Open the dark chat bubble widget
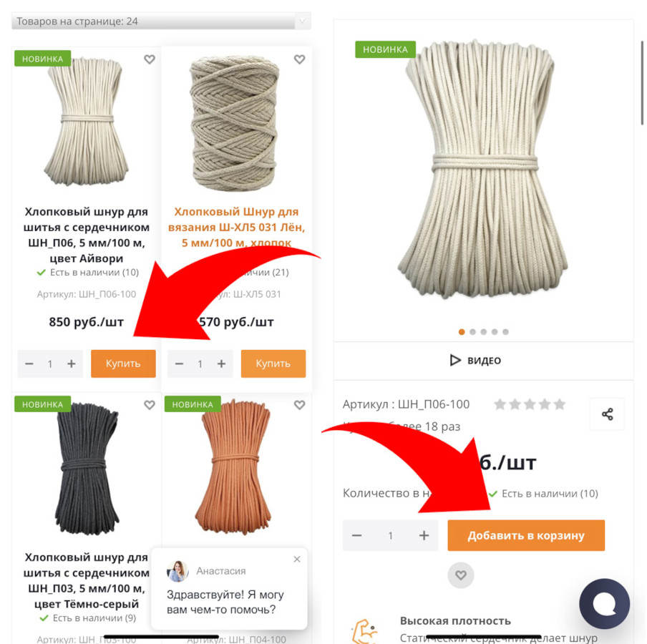This screenshot has width=647, height=644. [x=605, y=603]
